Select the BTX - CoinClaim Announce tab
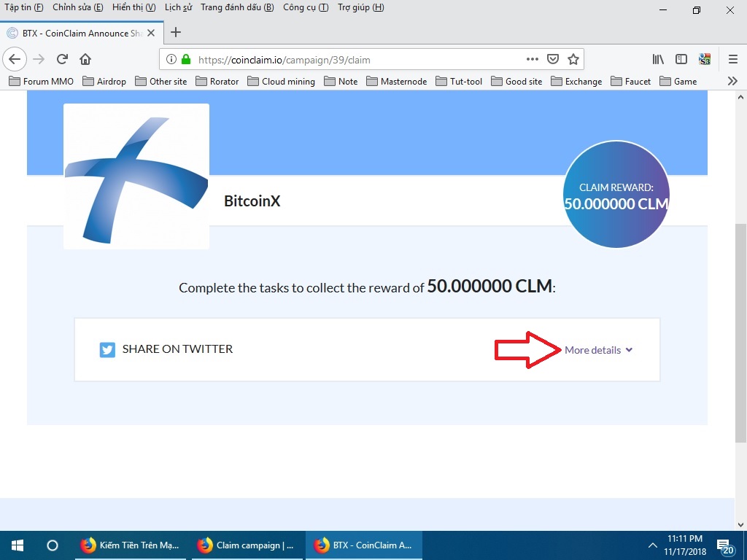Image resolution: width=747 pixels, height=560 pixels. (82, 33)
